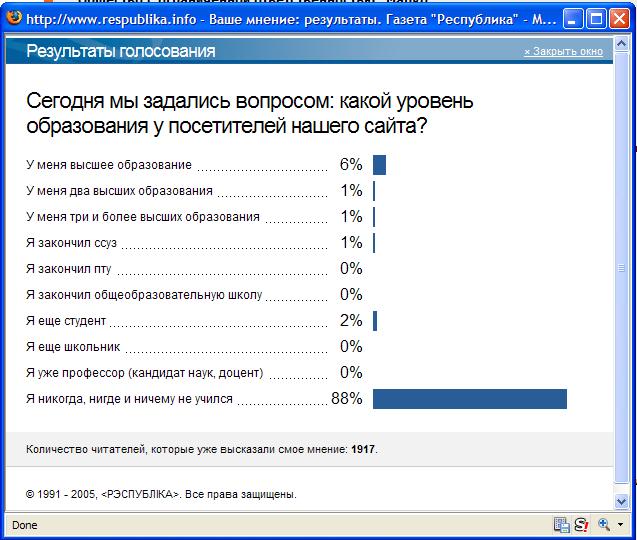Click the "Done" status bar text
Screen dimensions: 637x540
(25, 525)
